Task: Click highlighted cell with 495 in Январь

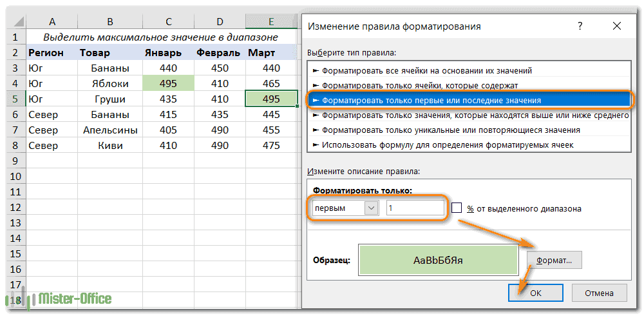Action: click(x=168, y=84)
